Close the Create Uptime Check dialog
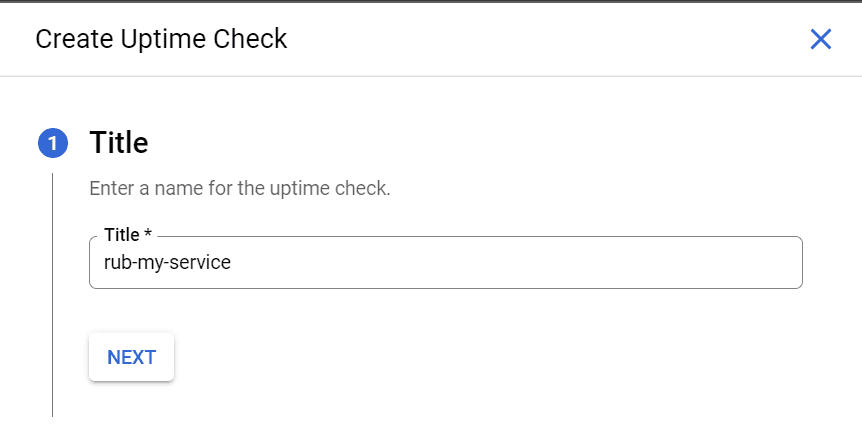The image size is (862, 425). pyautogui.click(x=820, y=39)
